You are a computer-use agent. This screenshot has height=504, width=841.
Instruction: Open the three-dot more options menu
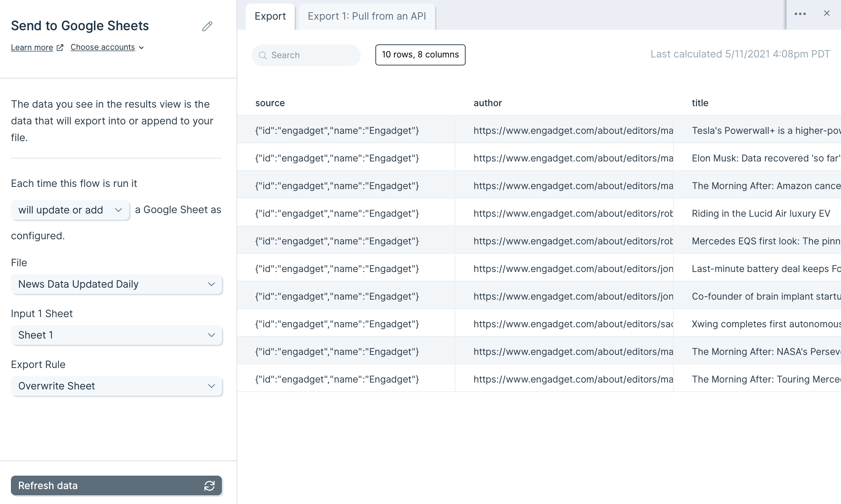point(800,14)
